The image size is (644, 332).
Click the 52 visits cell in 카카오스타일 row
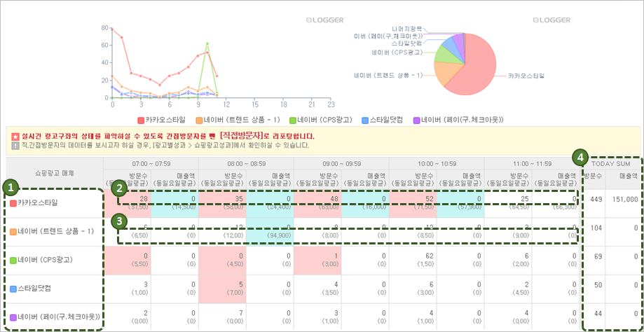pyautogui.click(x=413, y=202)
